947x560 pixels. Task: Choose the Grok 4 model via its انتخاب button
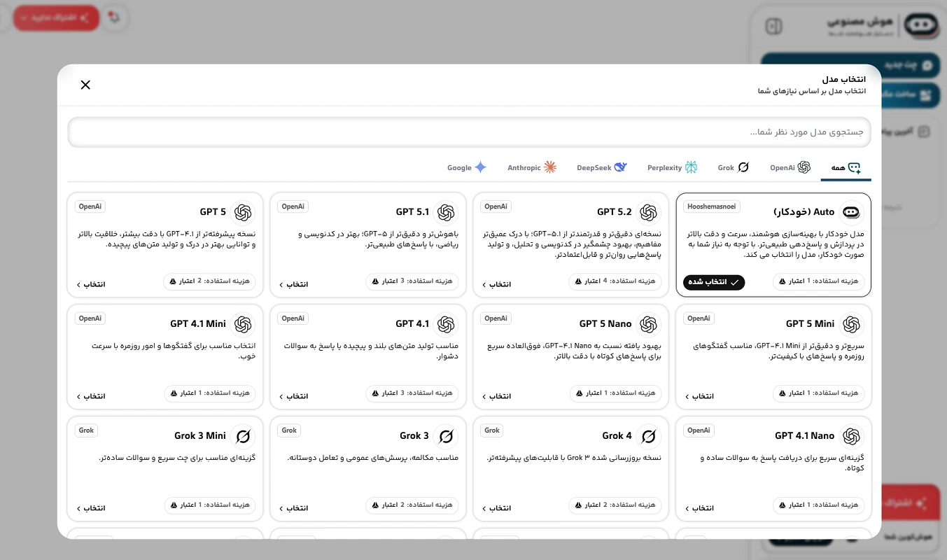pyautogui.click(x=496, y=508)
